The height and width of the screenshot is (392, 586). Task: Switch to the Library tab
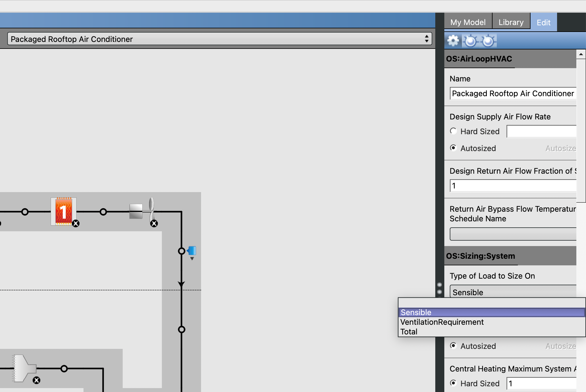(x=511, y=22)
